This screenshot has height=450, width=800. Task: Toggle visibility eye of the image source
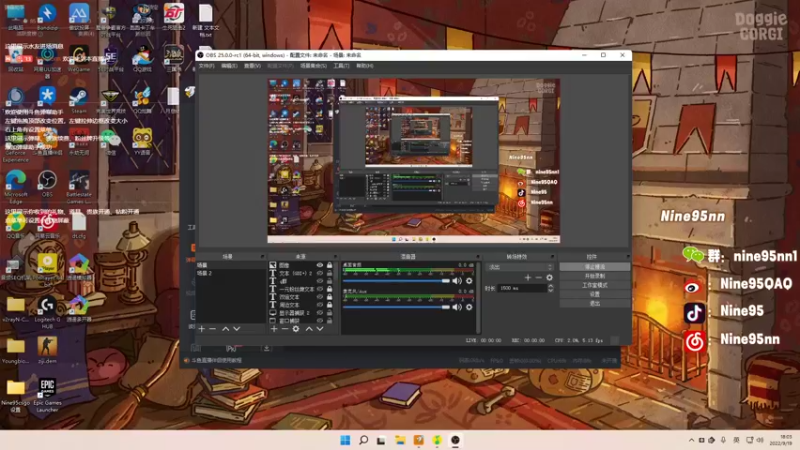pos(320,265)
